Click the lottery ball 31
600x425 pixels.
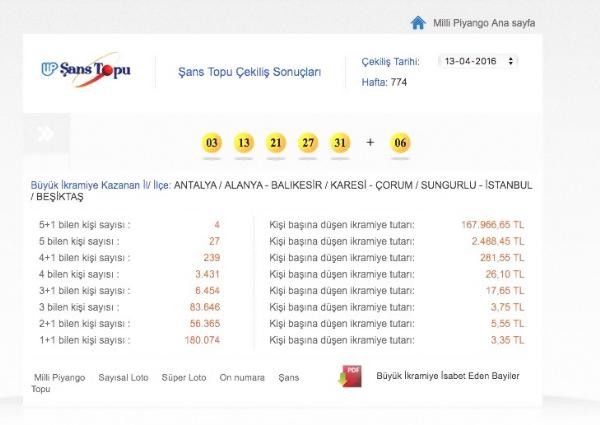click(340, 143)
